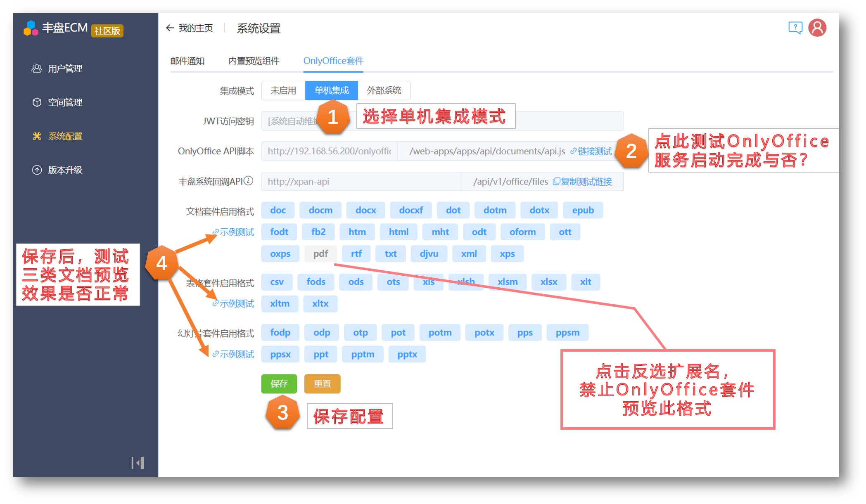The width and height of the screenshot is (866, 504).
Task: Open the user avatar menu
Action: point(817,28)
